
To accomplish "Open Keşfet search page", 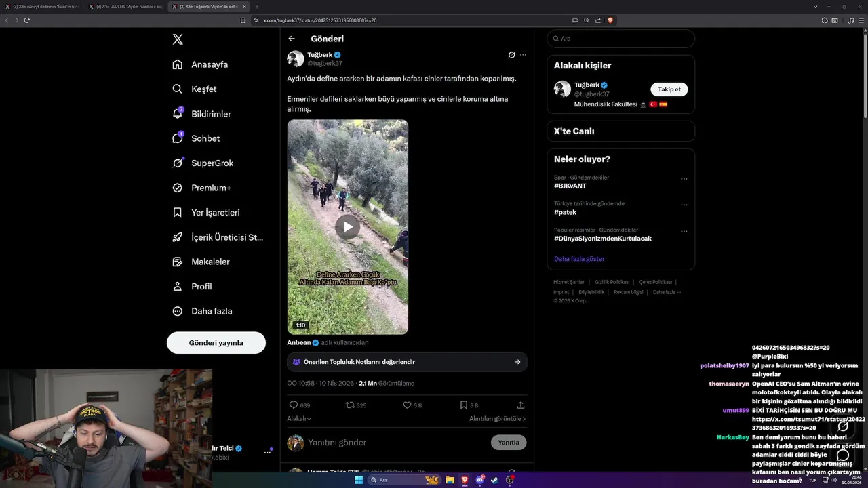I will [195, 89].
